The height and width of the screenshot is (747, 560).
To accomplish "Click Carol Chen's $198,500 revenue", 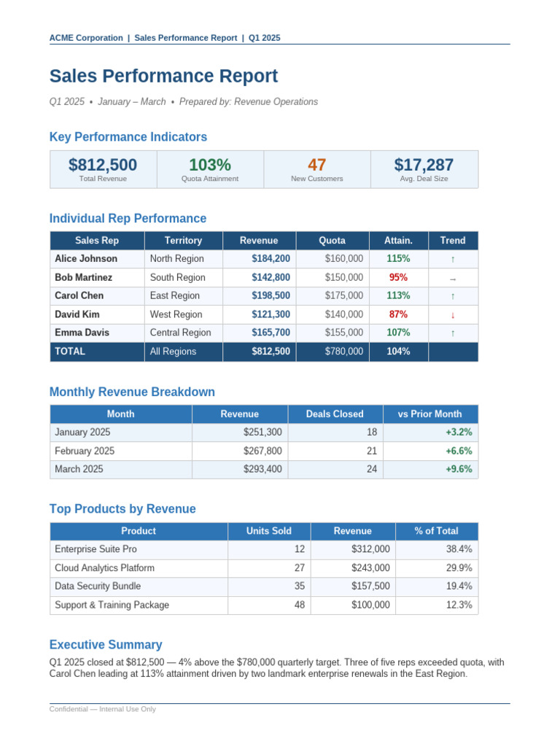I will (271, 295).
